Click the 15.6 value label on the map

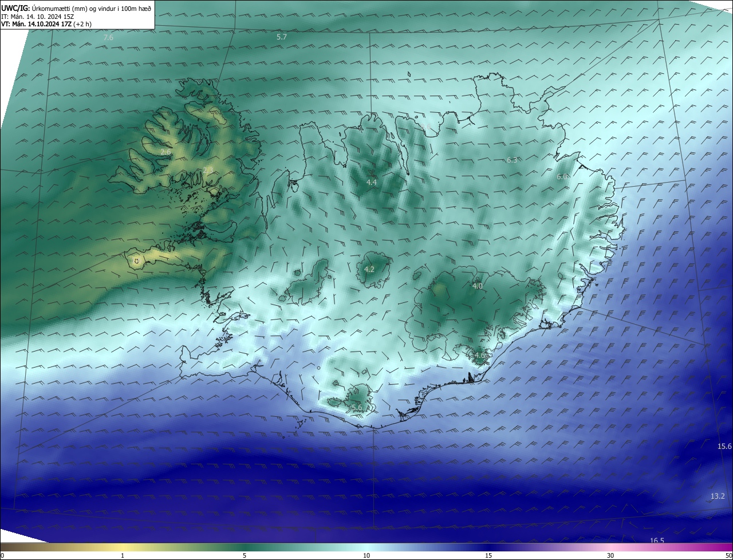pyautogui.click(x=725, y=446)
